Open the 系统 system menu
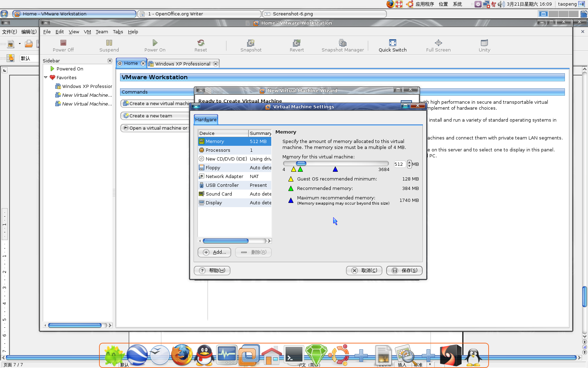 click(x=457, y=4)
